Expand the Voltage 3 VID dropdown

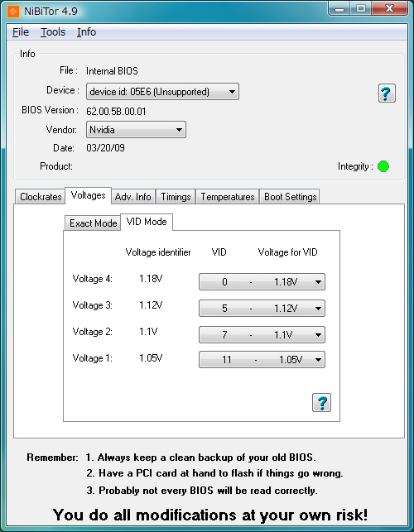[x=262, y=308]
